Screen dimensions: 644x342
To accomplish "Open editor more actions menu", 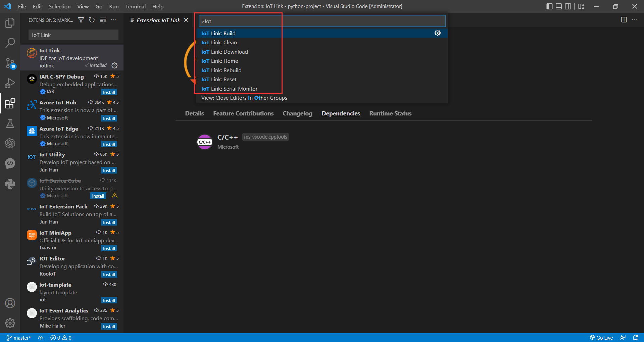I will pyautogui.click(x=635, y=20).
